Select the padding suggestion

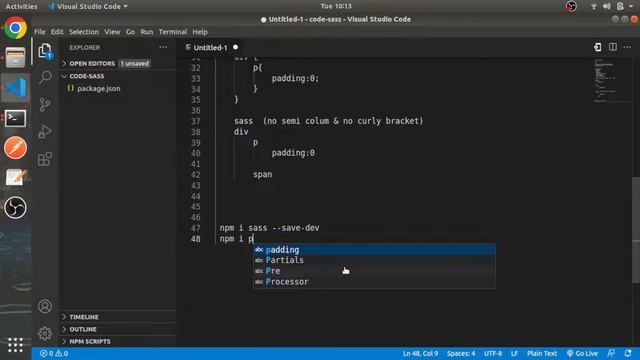tap(374, 249)
